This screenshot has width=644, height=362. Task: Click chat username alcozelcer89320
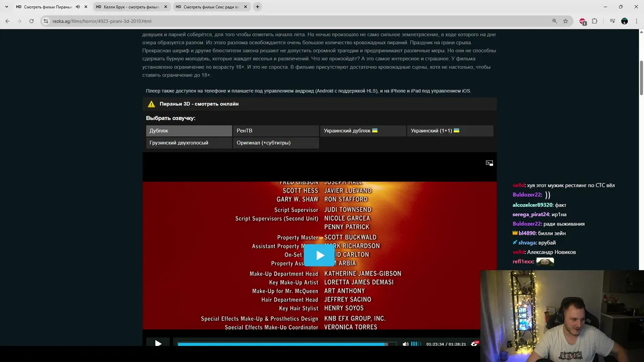532,205
